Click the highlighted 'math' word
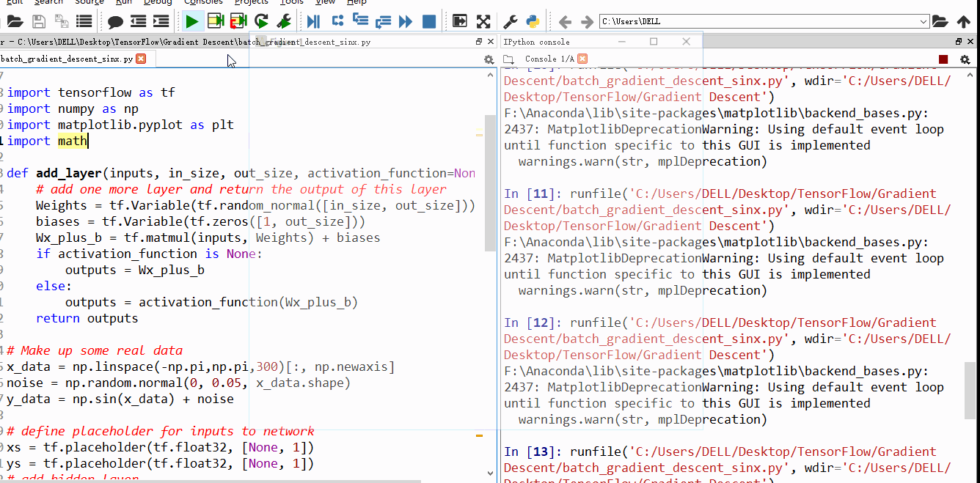 73,141
